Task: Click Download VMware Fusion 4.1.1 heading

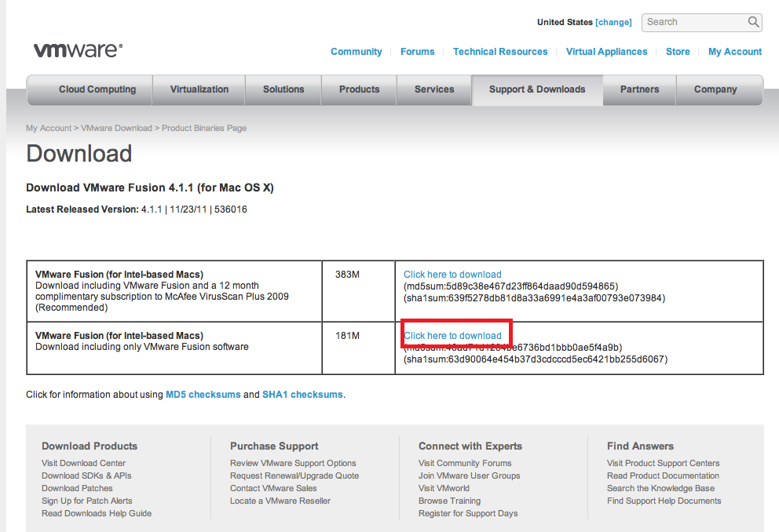Action: 150,188
